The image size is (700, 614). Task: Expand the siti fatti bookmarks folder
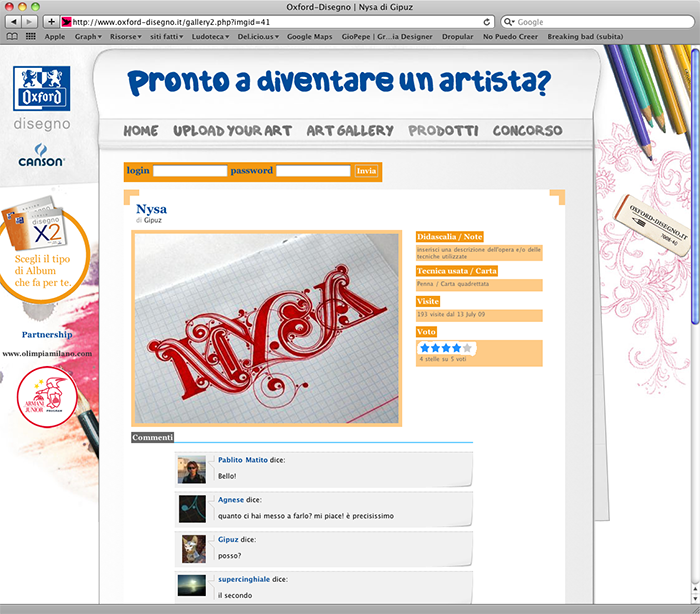pyautogui.click(x=167, y=37)
